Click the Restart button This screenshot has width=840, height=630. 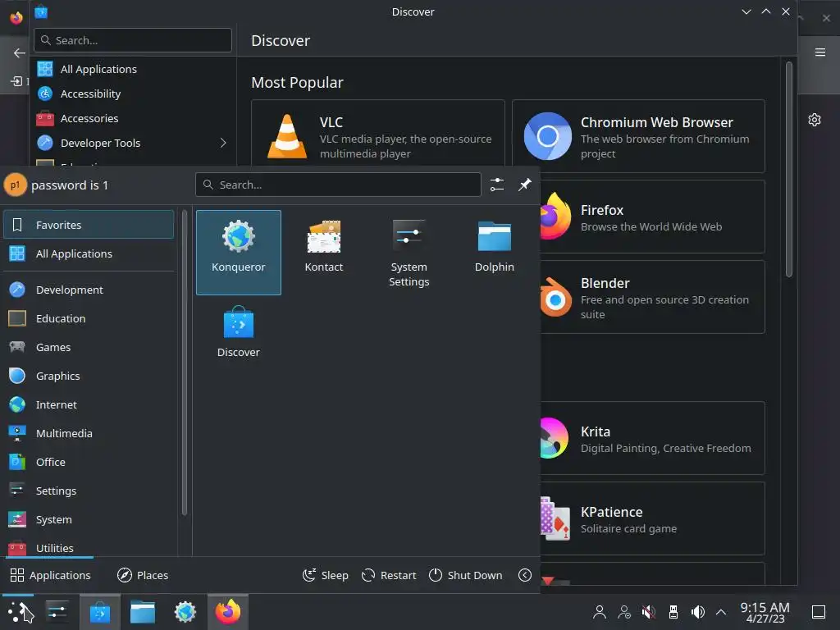[x=389, y=575]
